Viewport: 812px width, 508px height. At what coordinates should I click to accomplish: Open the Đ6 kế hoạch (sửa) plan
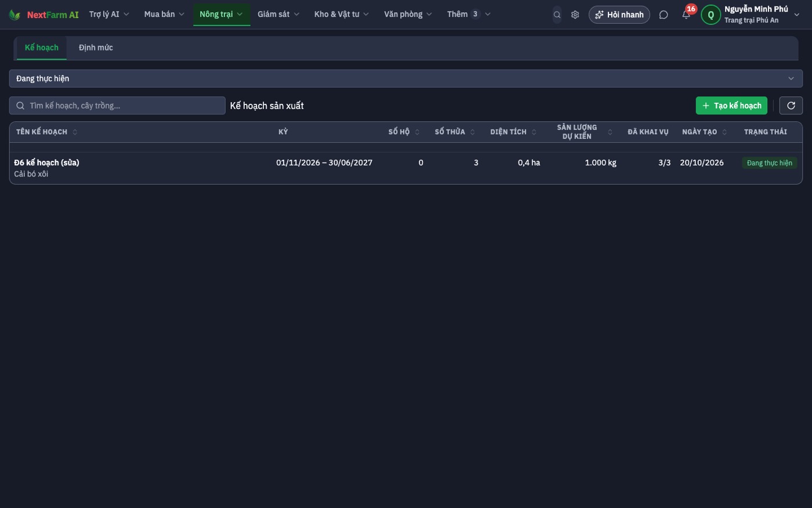pyautogui.click(x=46, y=163)
